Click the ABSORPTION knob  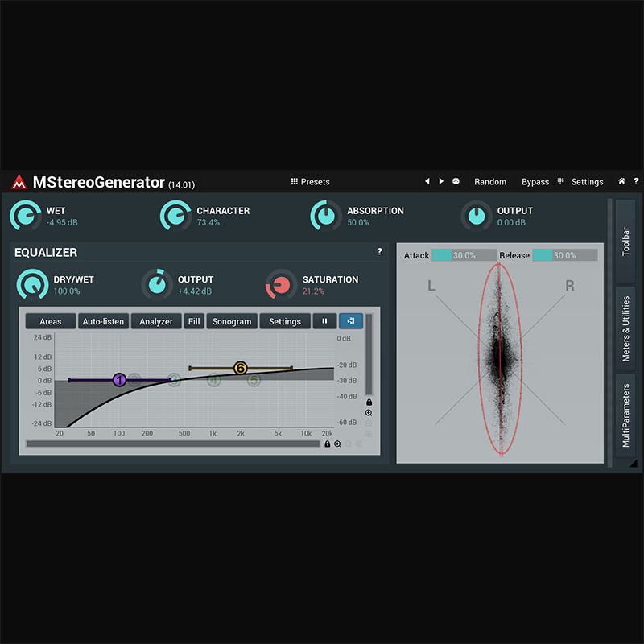click(x=326, y=216)
